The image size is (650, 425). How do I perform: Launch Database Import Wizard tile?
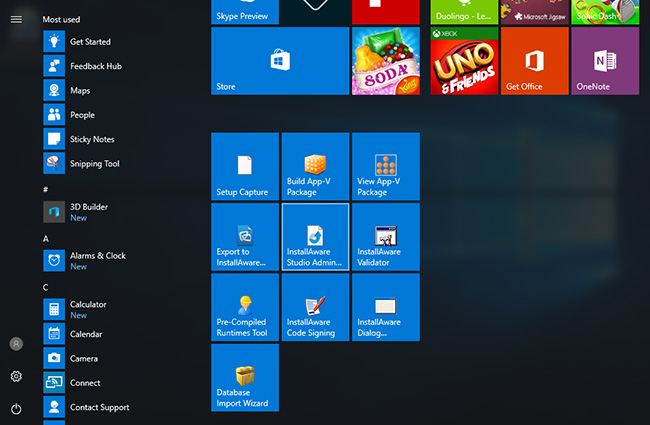pyautogui.click(x=245, y=378)
